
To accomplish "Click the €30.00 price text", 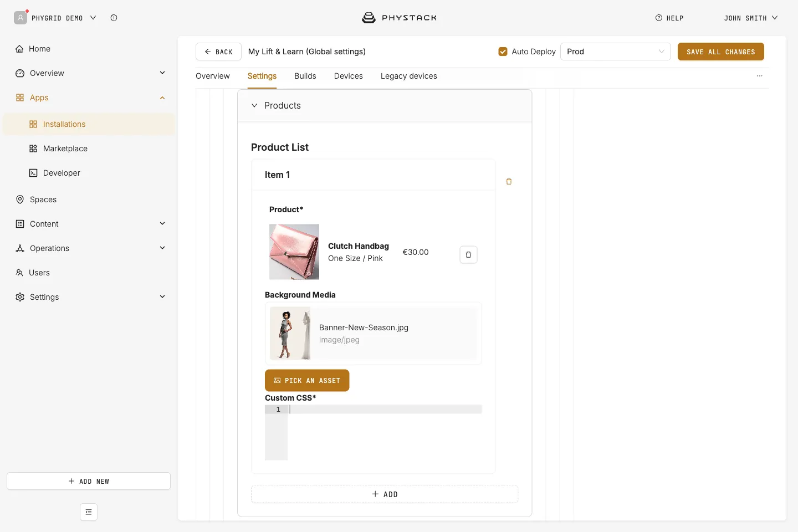I will tap(416, 252).
